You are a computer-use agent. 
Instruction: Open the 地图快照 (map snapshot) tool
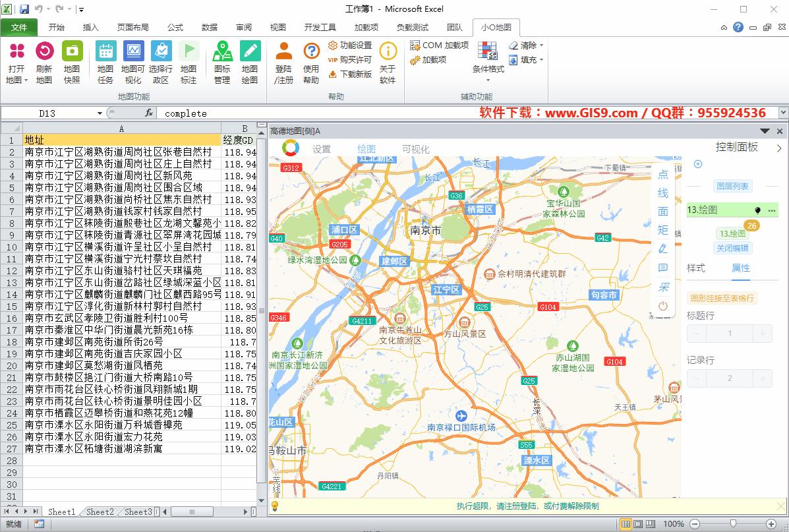(x=72, y=59)
